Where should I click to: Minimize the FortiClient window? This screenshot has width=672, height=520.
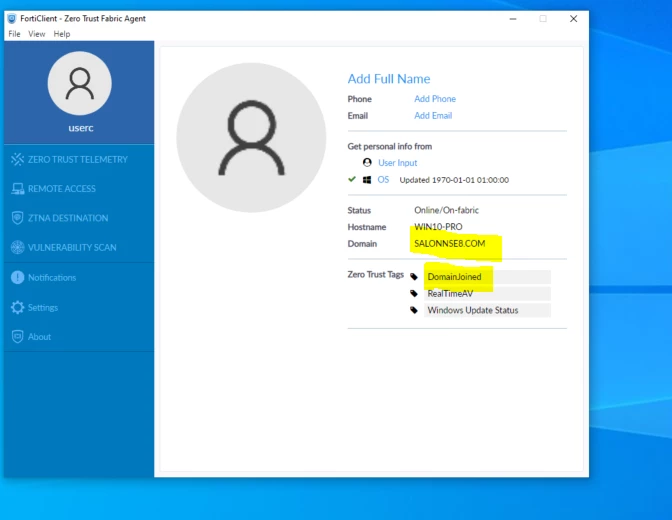(x=513, y=19)
